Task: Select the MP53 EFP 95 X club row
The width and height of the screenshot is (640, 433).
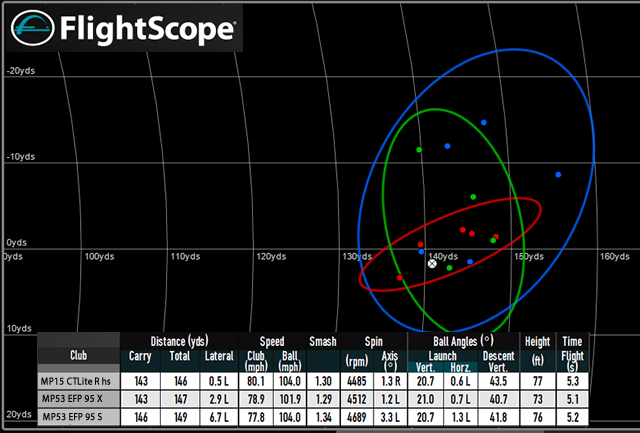Action: point(313,399)
